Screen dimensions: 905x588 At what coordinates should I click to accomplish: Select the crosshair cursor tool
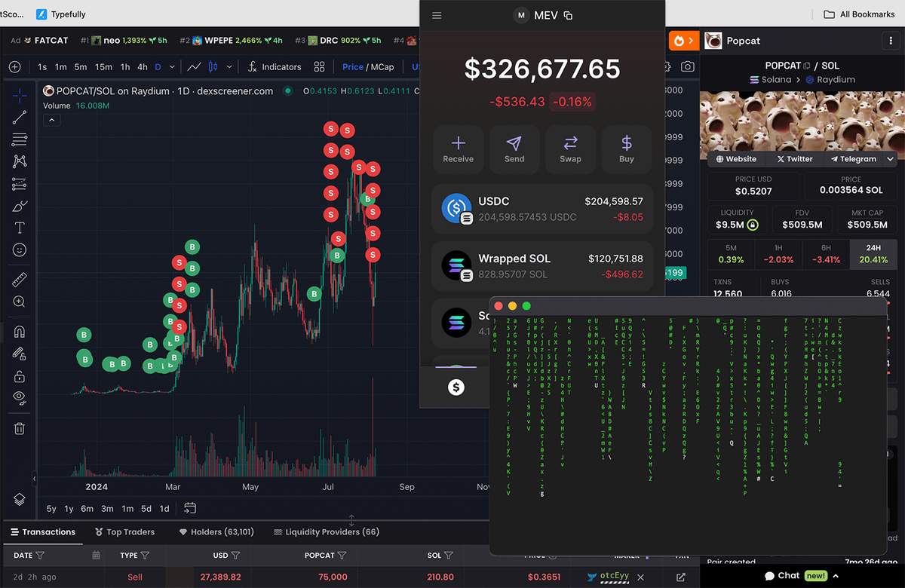click(20, 95)
